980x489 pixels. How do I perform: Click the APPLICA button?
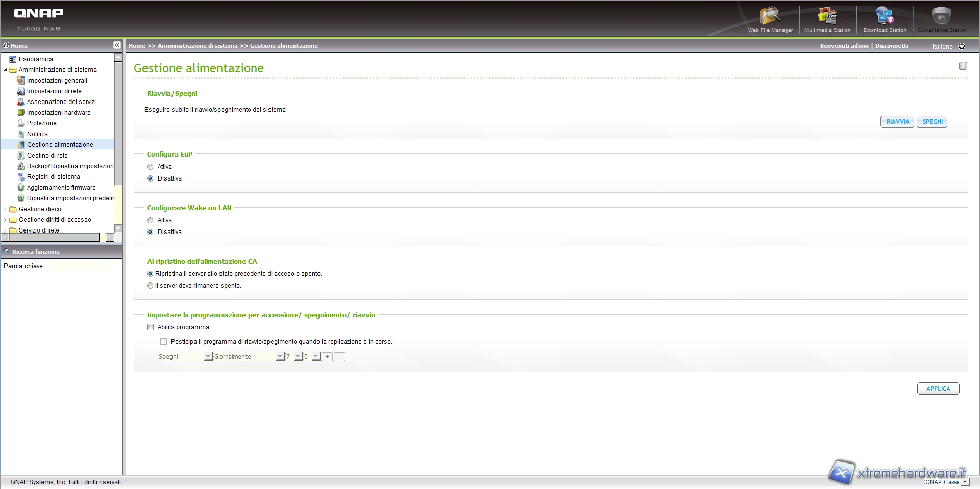(938, 389)
